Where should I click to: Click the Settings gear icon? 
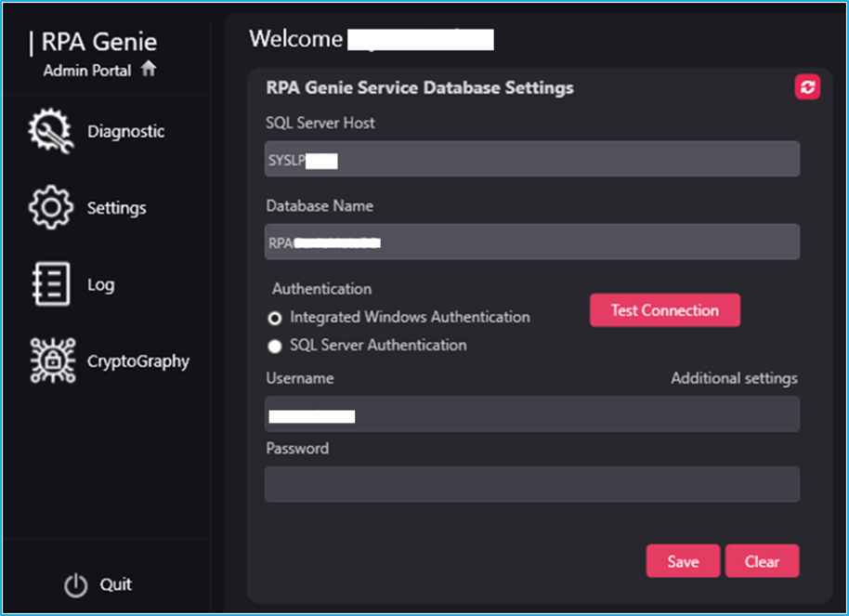[51, 207]
